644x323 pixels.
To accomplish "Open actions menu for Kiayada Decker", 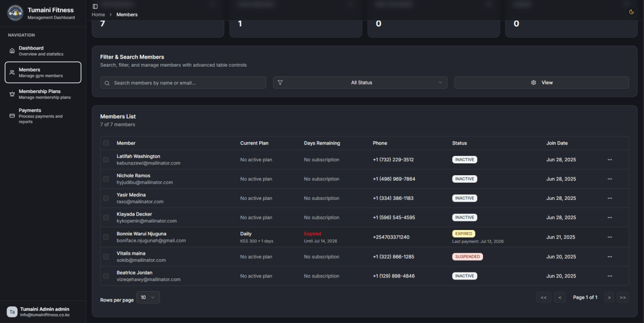I will coord(610,218).
